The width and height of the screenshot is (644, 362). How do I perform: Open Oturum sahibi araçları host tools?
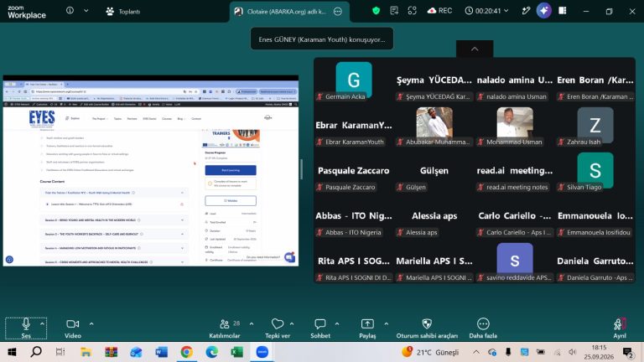(x=427, y=328)
